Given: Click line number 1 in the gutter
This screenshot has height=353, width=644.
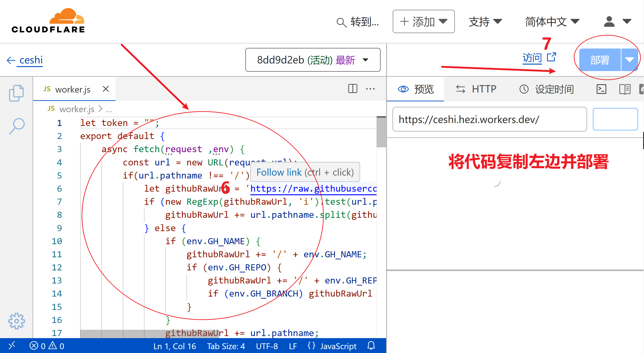Looking at the screenshot, I should pos(59,123).
